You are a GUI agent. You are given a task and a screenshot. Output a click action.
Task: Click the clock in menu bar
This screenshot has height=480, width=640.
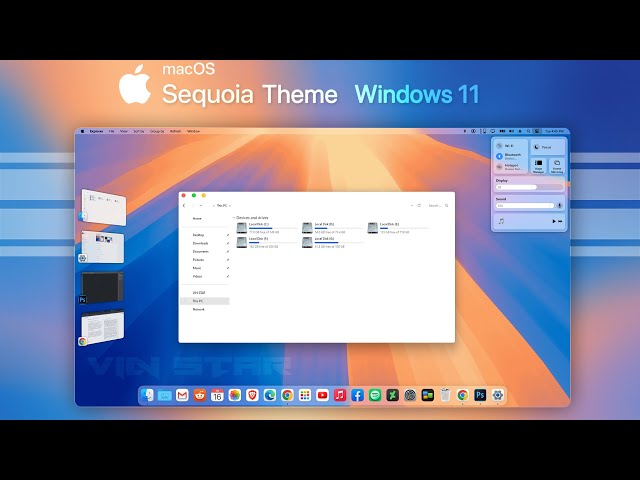[554, 131]
